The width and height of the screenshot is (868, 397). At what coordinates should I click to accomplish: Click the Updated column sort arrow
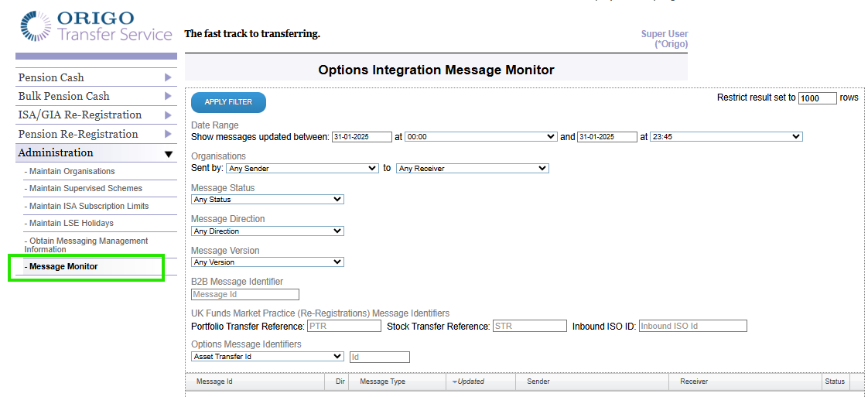[x=455, y=382]
